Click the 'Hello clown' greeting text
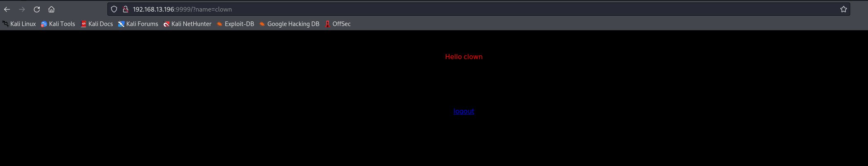Screen dimensions: 868x166 pos(464,57)
